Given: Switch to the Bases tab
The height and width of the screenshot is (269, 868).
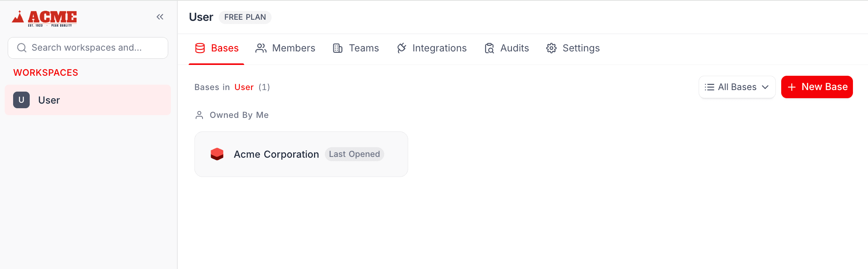Looking at the screenshot, I should point(216,48).
